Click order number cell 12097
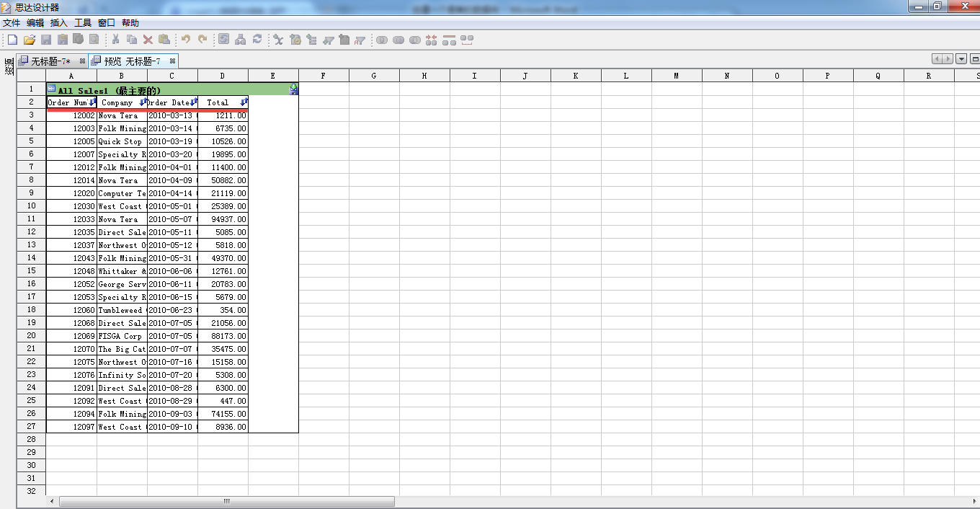Image resolution: width=980 pixels, height=509 pixels. [x=71, y=427]
